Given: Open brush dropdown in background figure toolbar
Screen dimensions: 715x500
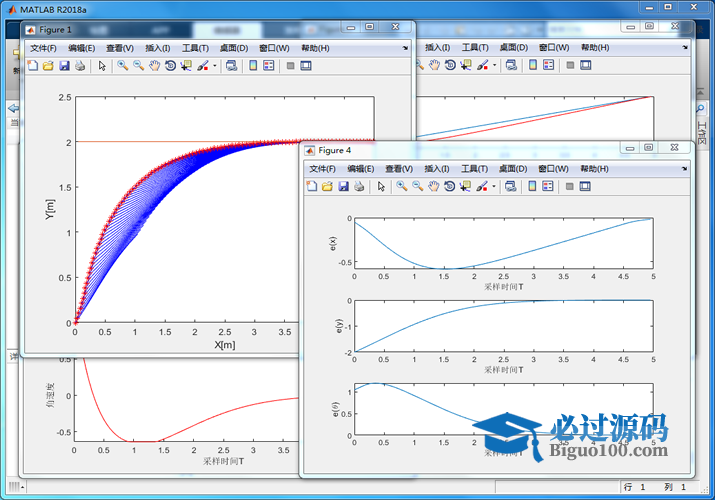Looking at the screenshot, I should click(x=494, y=66).
